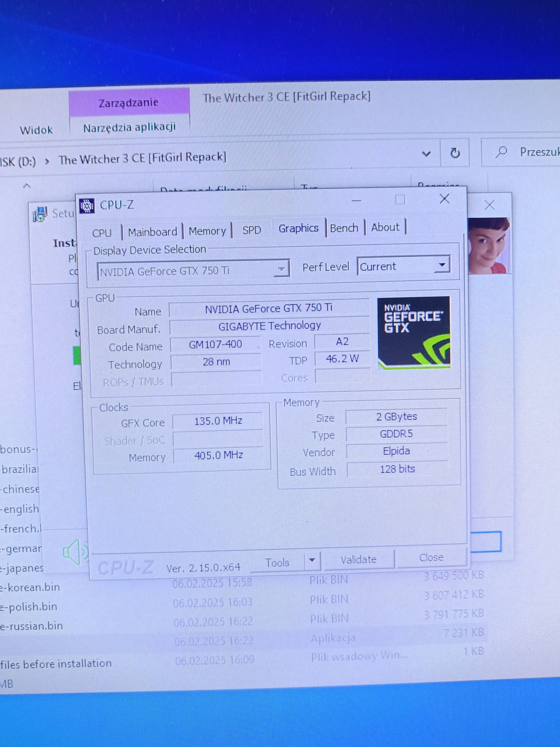Click the Bus Width 128 bits value
The width and height of the screenshot is (560, 747).
pos(397,469)
